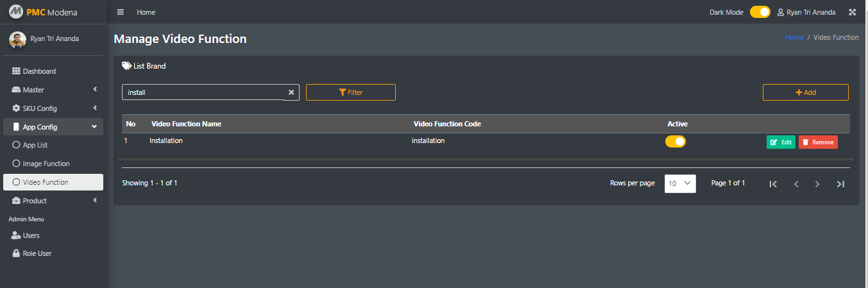Image resolution: width=868 pixels, height=288 pixels.
Task: Remove the Installation video function
Action: (x=818, y=142)
